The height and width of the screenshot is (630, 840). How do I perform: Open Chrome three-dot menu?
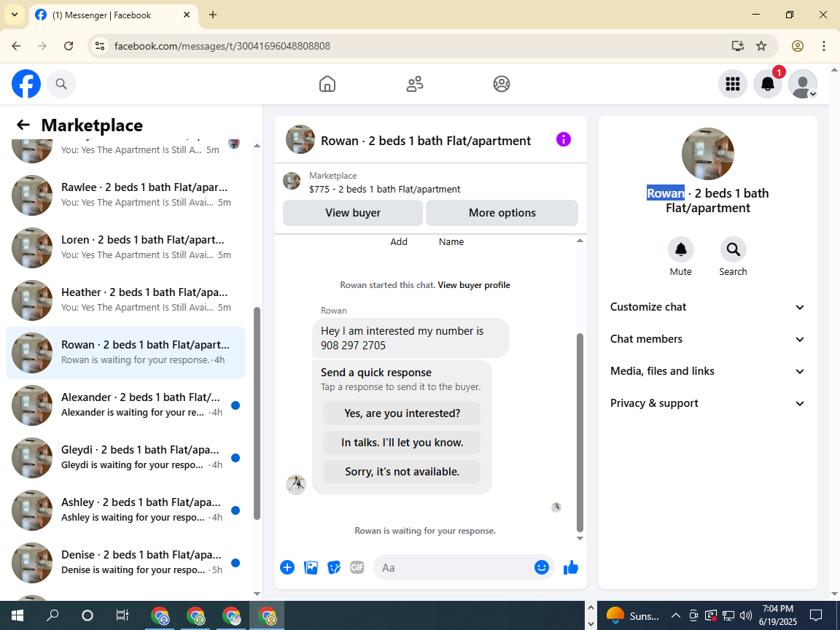[x=823, y=46]
